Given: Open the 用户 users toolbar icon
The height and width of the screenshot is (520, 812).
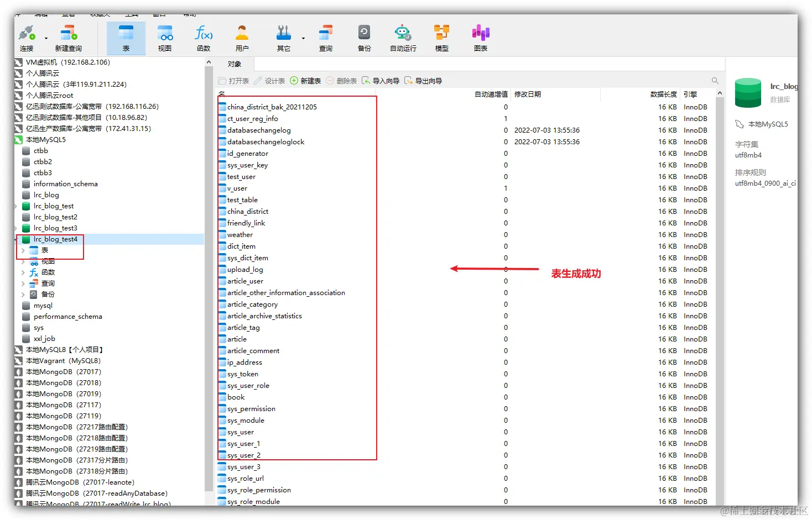Looking at the screenshot, I should coord(242,38).
